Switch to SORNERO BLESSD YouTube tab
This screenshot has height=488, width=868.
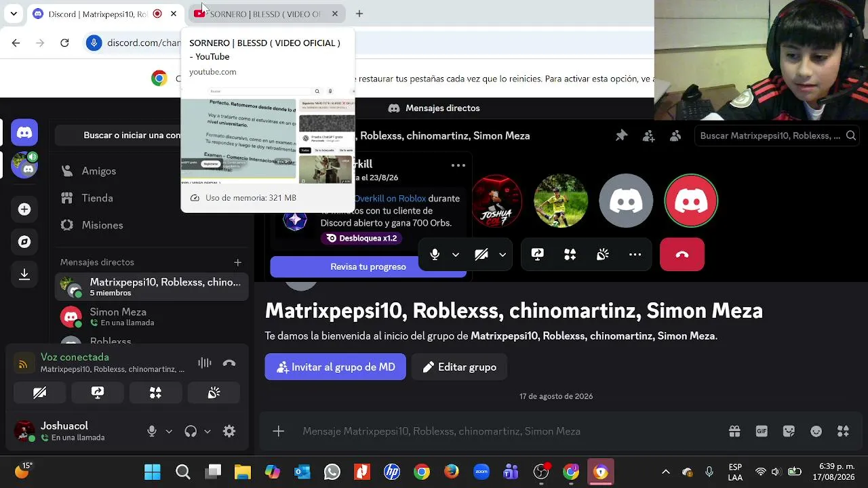[267, 14]
